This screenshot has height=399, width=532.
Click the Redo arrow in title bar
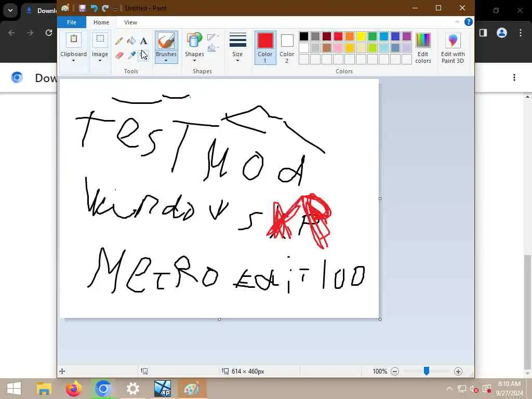(105, 8)
